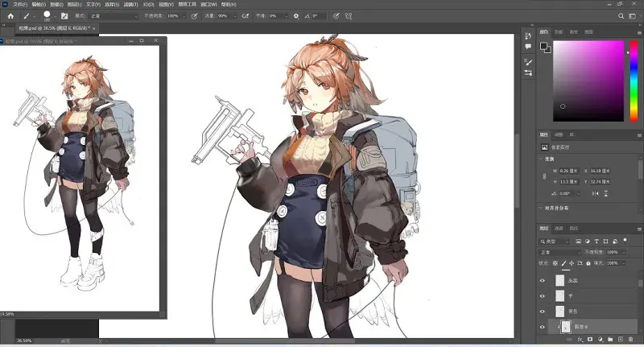Toggle lock position move icon
644x347 pixels.
click(x=572, y=262)
